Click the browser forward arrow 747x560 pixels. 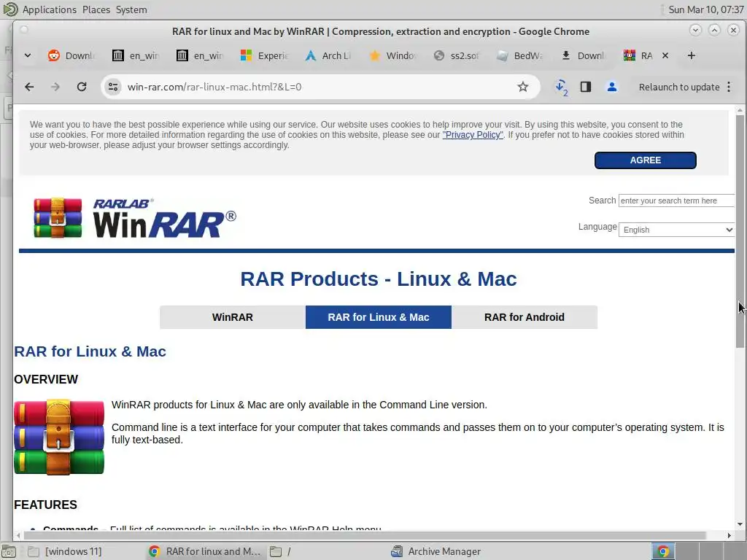55,87
